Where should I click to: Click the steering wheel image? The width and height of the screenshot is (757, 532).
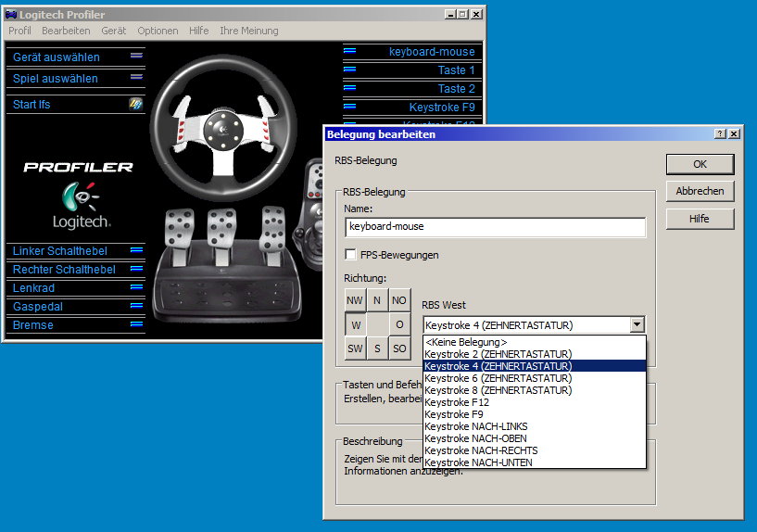222,128
